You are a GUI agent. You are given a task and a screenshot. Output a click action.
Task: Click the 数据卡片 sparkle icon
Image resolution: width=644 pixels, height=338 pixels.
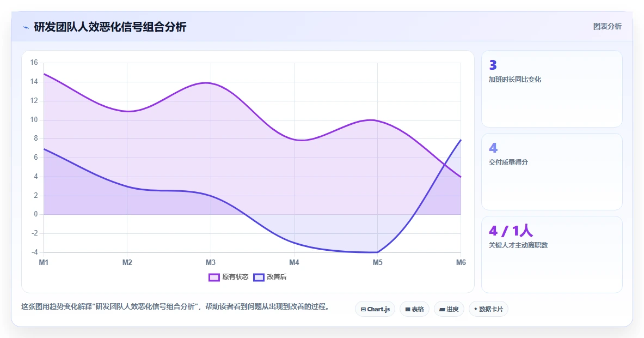coord(476,309)
